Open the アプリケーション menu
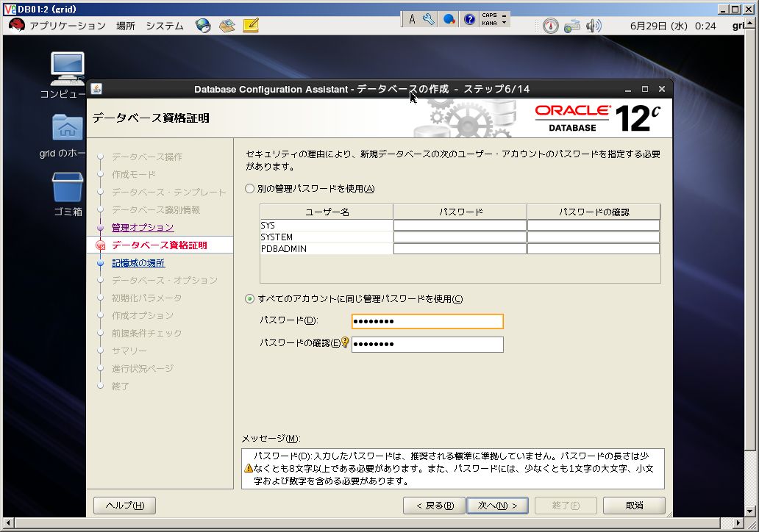The image size is (759, 532). (67, 26)
